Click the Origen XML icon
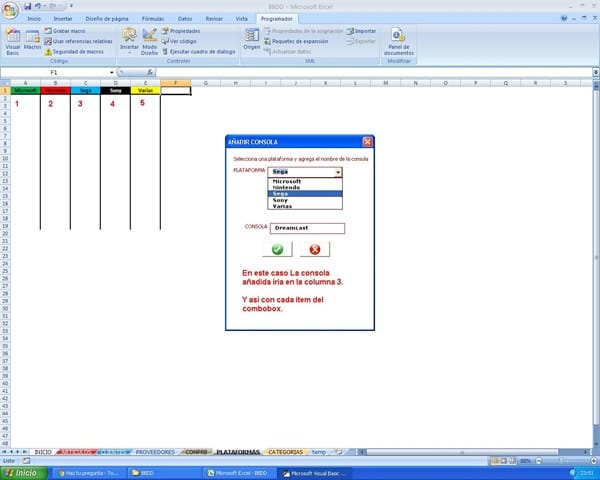Screen dimensions: 600x480 click(x=252, y=36)
